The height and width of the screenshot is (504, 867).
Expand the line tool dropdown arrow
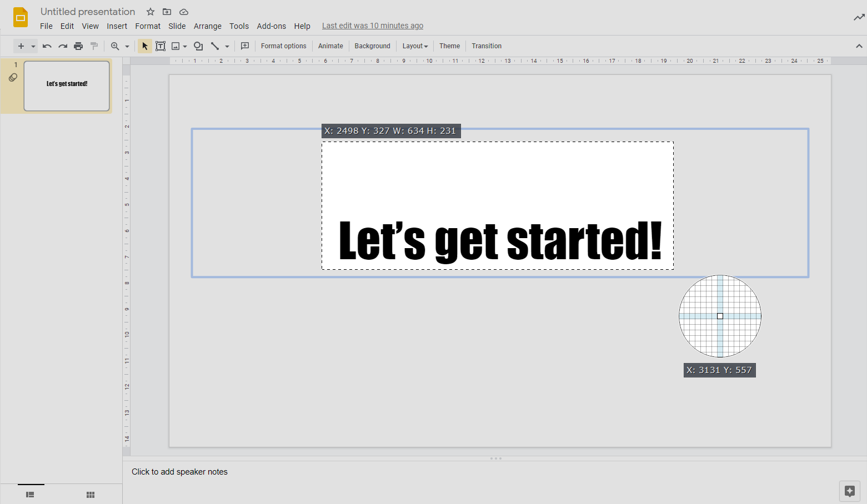click(227, 47)
